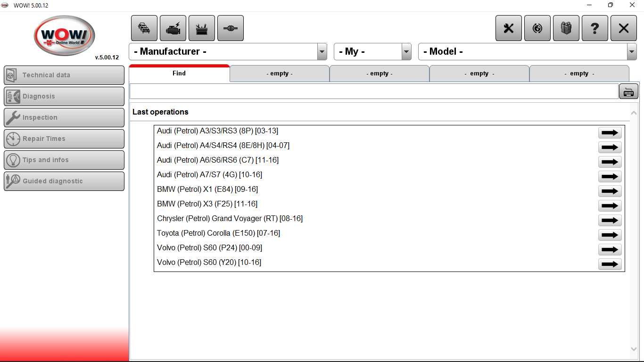This screenshot has width=644, height=362.
Task: Click the connector plug toolbar icon
Action: pos(231,28)
